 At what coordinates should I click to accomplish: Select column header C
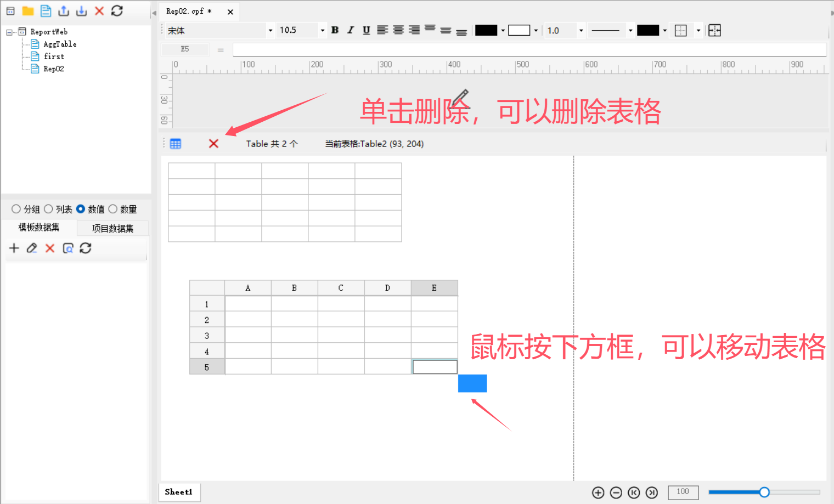(341, 288)
